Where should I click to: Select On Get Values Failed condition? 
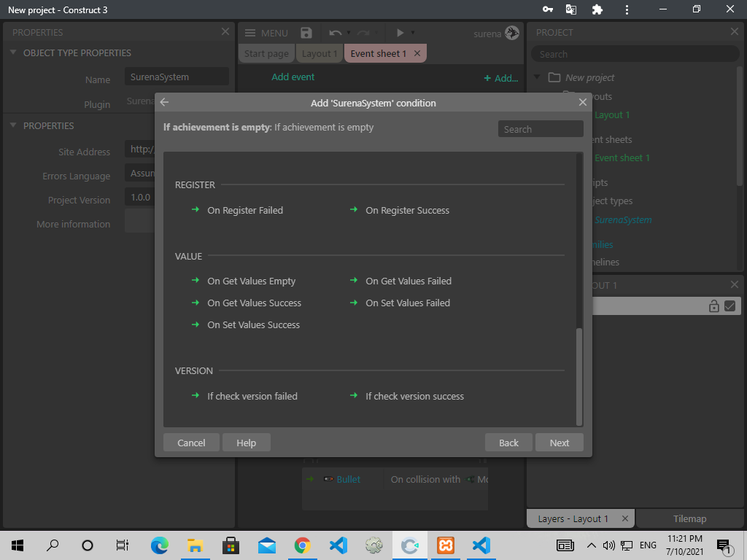[409, 281]
